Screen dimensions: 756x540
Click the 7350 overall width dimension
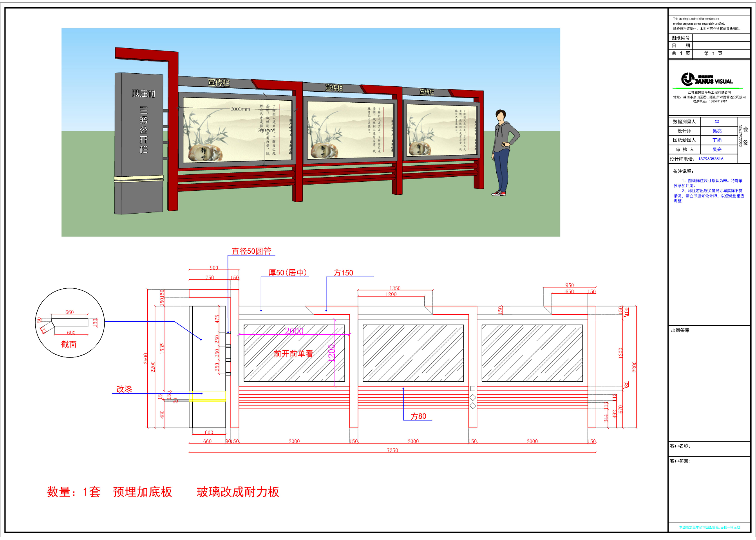tap(392, 450)
